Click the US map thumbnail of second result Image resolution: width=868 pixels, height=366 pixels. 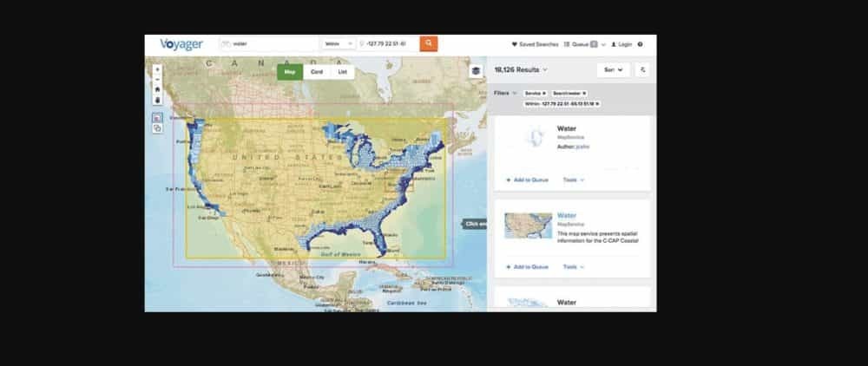pos(528,225)
